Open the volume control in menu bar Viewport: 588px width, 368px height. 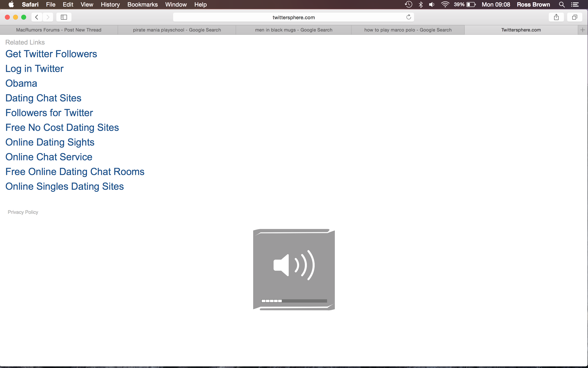click(432, 4)
